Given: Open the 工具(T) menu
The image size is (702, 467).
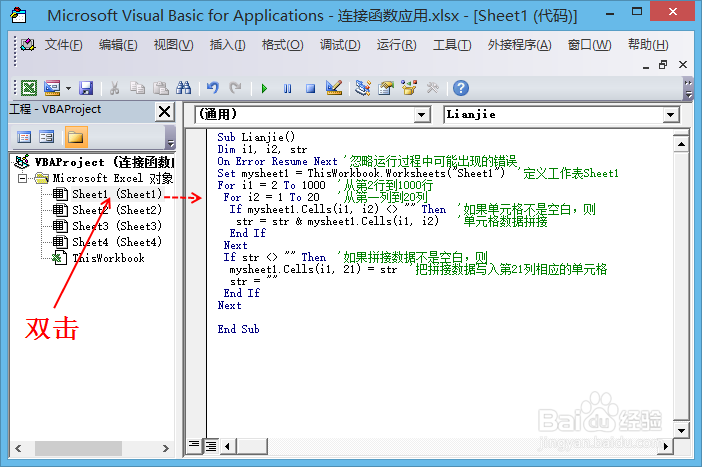Looking at the screenshot, I should point(452,45).
